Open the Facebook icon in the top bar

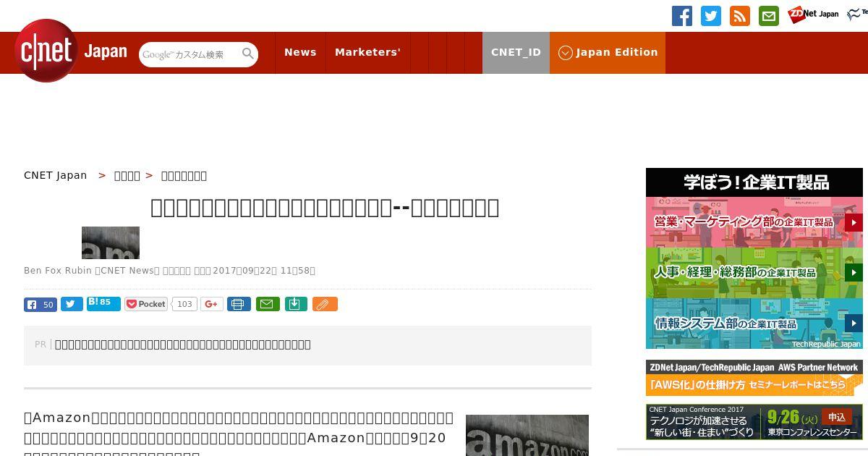[682, 16]
